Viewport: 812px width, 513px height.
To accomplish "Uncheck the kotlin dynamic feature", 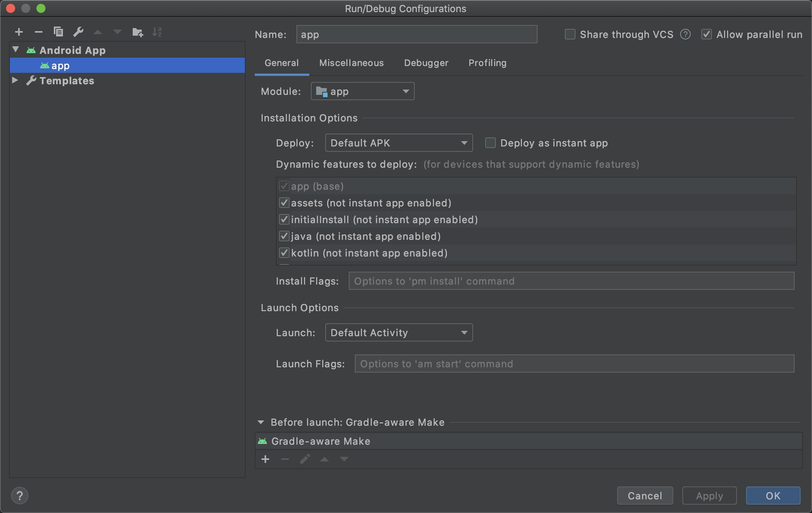I will click(x=284, y=253).
